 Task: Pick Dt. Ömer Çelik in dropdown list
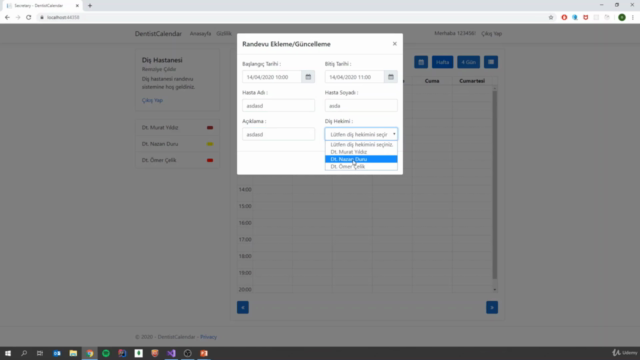click(361, 167)
